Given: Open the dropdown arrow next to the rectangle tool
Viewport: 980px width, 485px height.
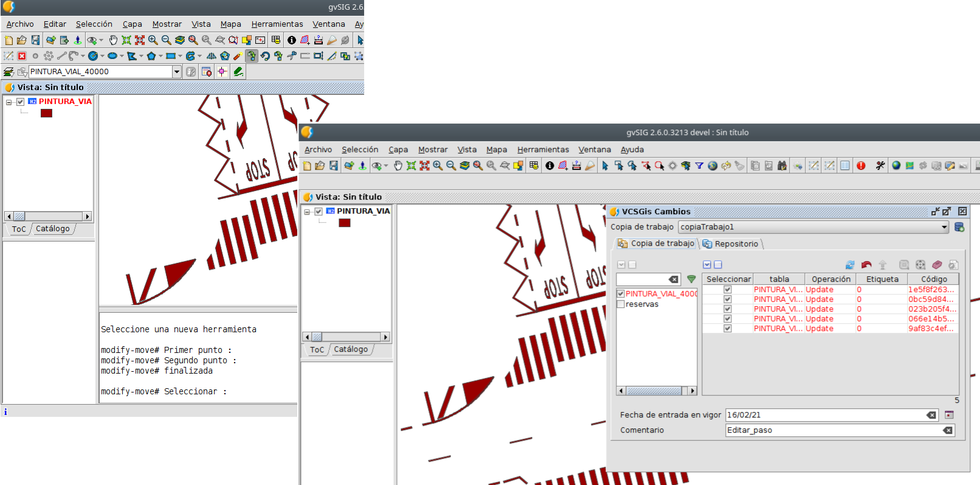Looking at the screenshot, I should 180,56.
